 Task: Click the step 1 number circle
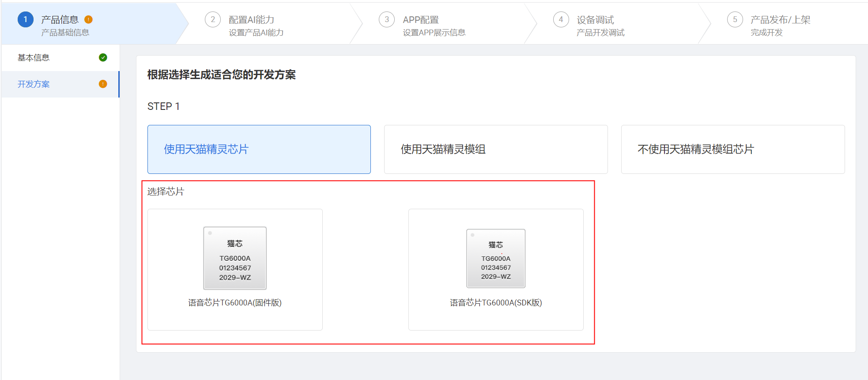click(26, 19)
